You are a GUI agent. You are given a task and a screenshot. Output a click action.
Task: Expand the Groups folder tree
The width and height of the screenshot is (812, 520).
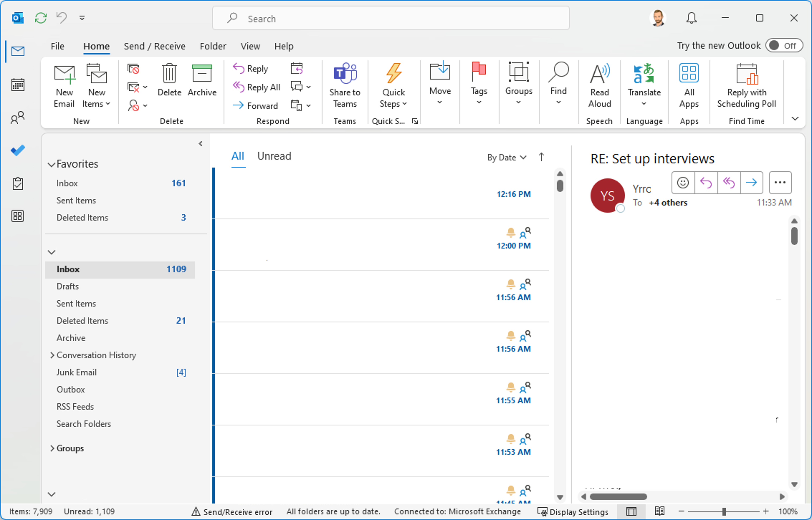52,448
